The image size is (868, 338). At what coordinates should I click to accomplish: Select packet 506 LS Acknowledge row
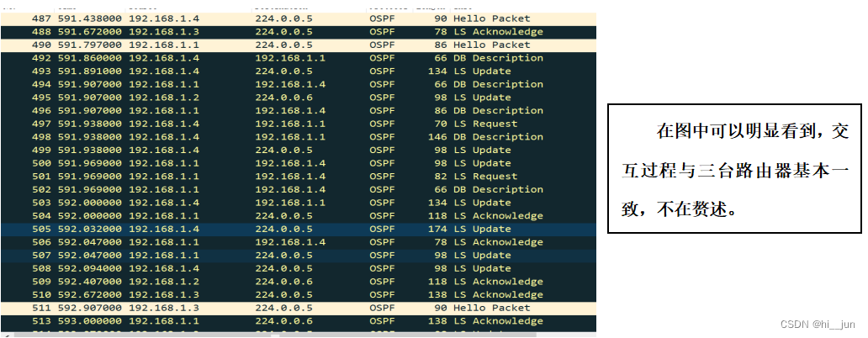point(299,242)
